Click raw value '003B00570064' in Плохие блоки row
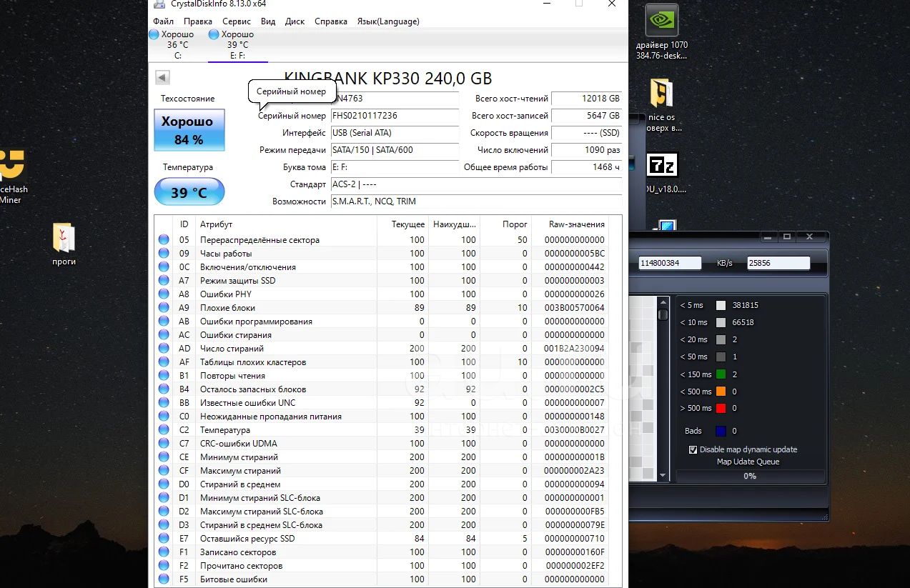 click(574, 308)
